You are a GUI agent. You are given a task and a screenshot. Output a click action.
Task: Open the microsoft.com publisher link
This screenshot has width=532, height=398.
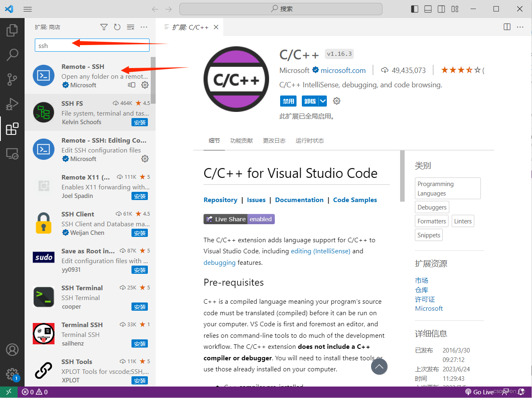[x=343, y=70]
